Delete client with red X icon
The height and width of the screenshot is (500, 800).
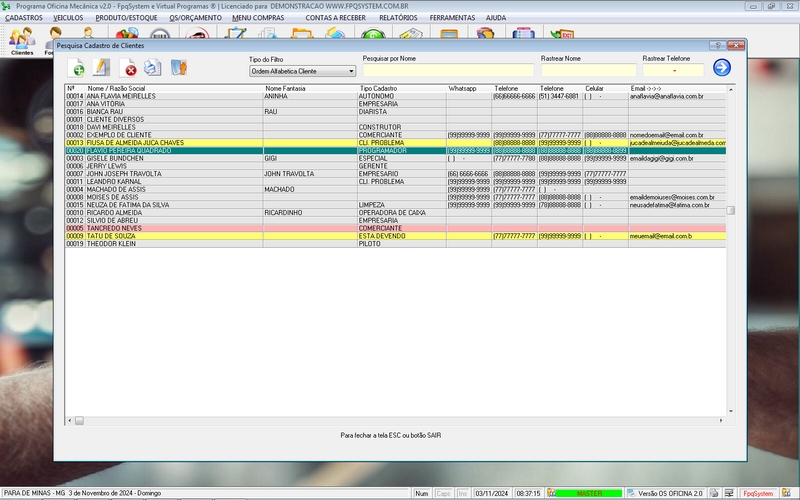[128, 67]
